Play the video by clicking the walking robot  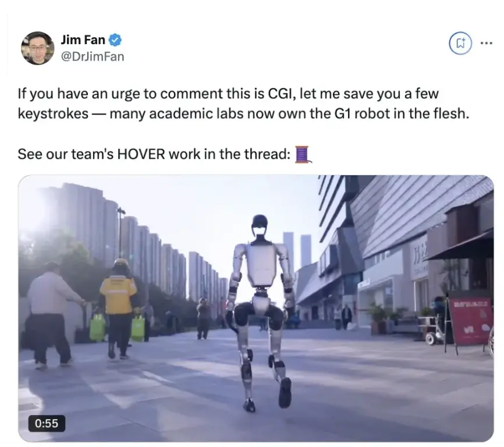pos(261,312)
